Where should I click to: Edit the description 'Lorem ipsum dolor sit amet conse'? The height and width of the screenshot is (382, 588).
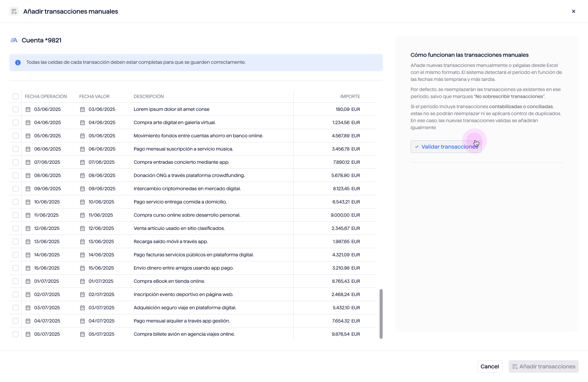pos(171,109)
